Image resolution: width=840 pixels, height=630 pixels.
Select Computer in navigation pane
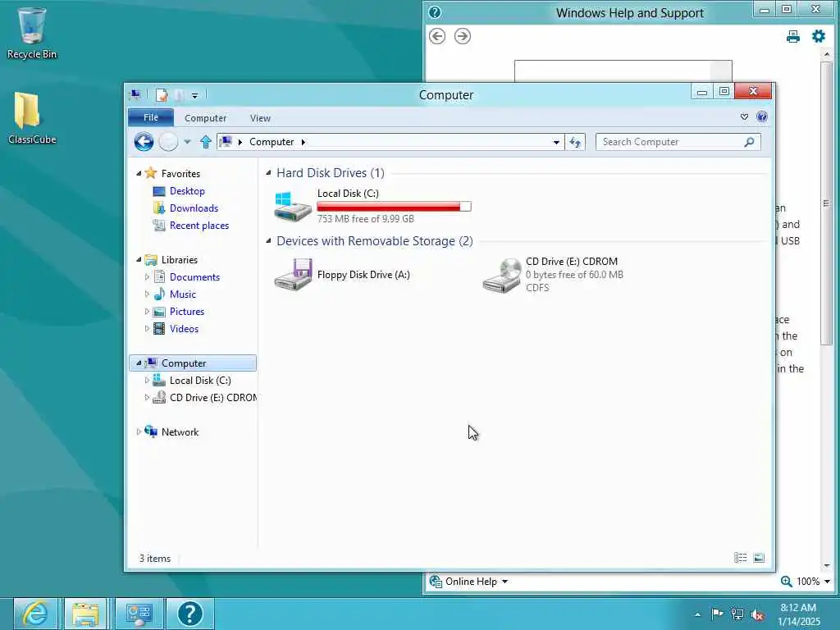(184, 363)
